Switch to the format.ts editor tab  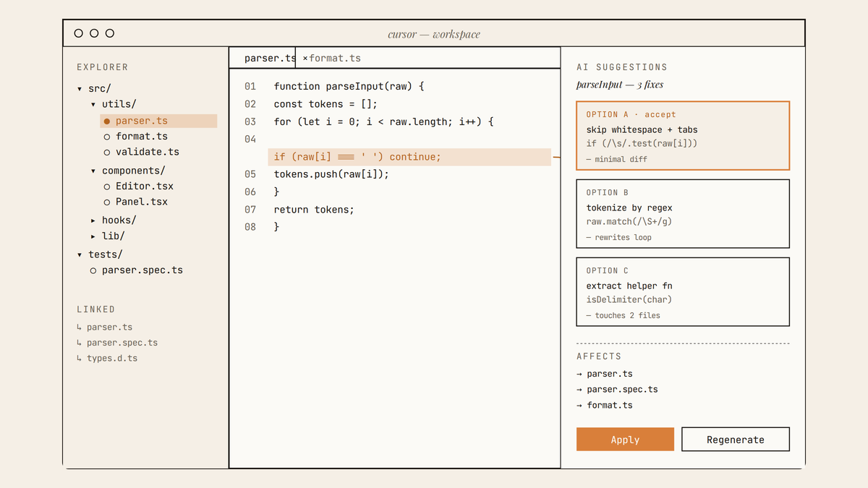point(335,58)
